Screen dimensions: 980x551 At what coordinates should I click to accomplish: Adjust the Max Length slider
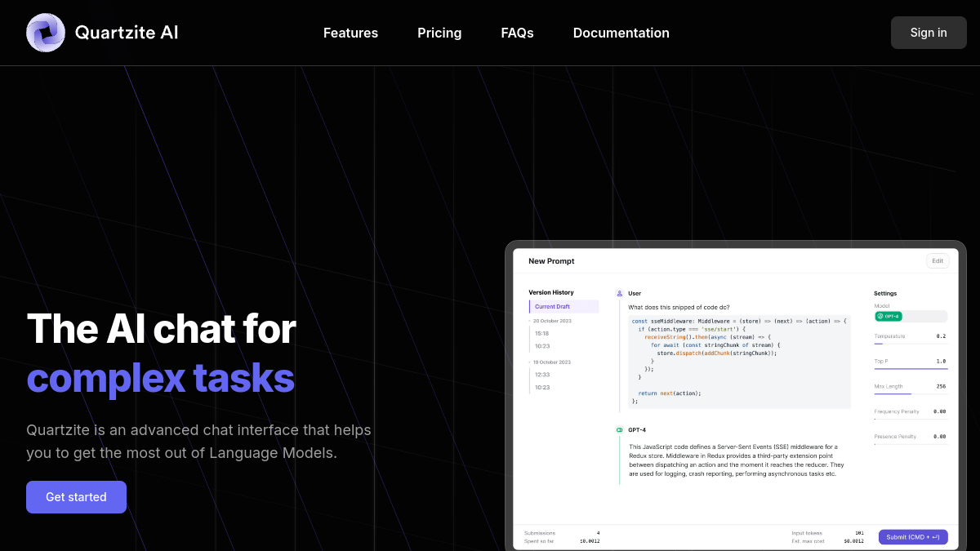911,394
